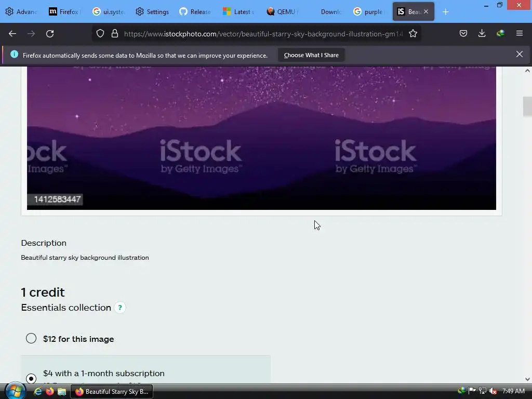532x399 pixels.
Task: Click the '1 credit' heading
Action: 43,292
